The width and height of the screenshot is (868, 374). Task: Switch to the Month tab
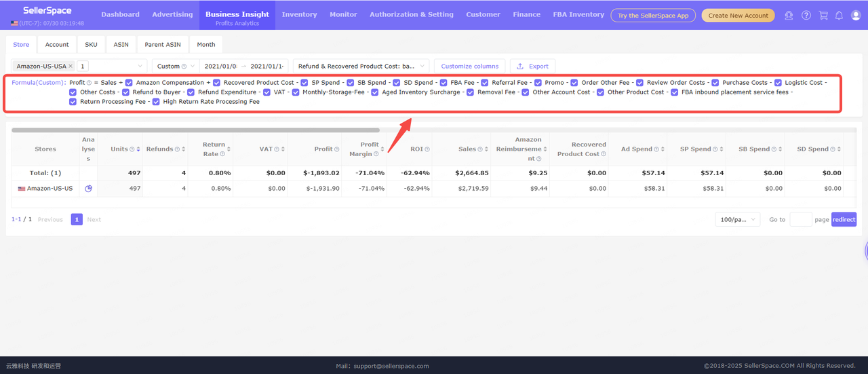[x=206, y=44]
